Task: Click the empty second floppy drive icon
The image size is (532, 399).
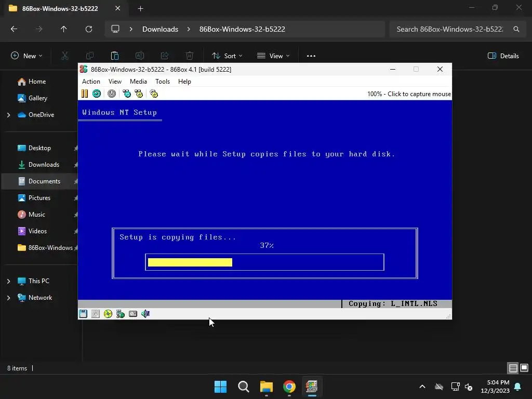Action: point(96,314)
